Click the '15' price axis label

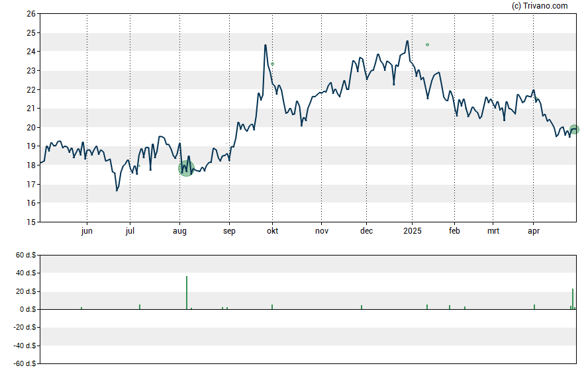31,222
